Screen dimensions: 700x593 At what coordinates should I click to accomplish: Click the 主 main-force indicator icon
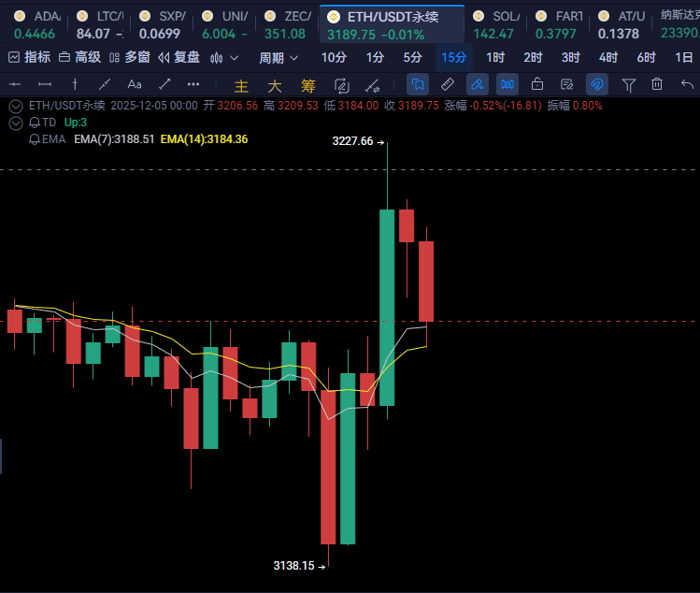tap(241, 85)
